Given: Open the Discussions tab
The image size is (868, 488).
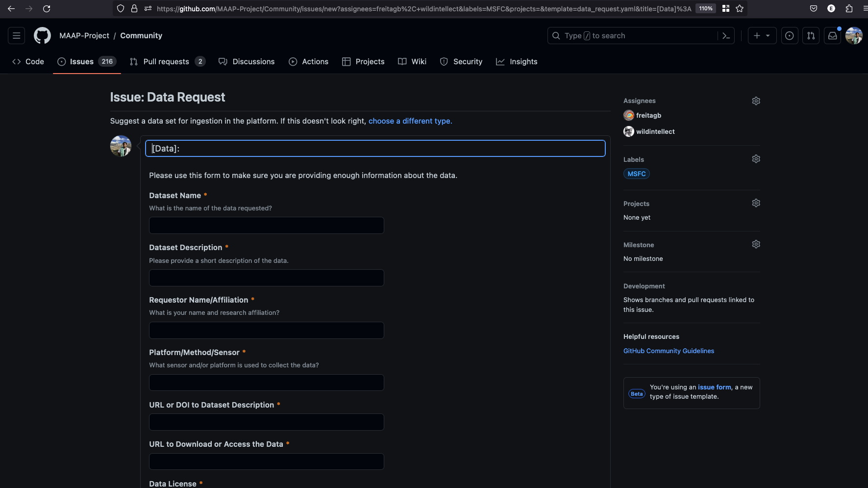Looking at the screenshot, I should 247,62.
